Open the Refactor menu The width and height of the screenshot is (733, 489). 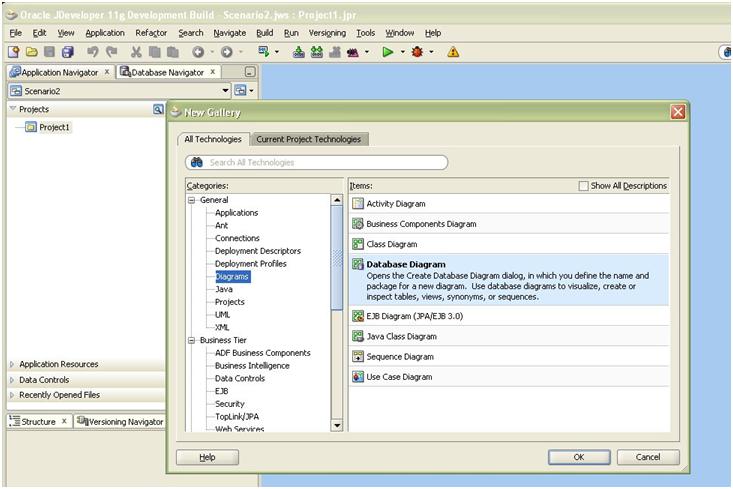point(151,33)
